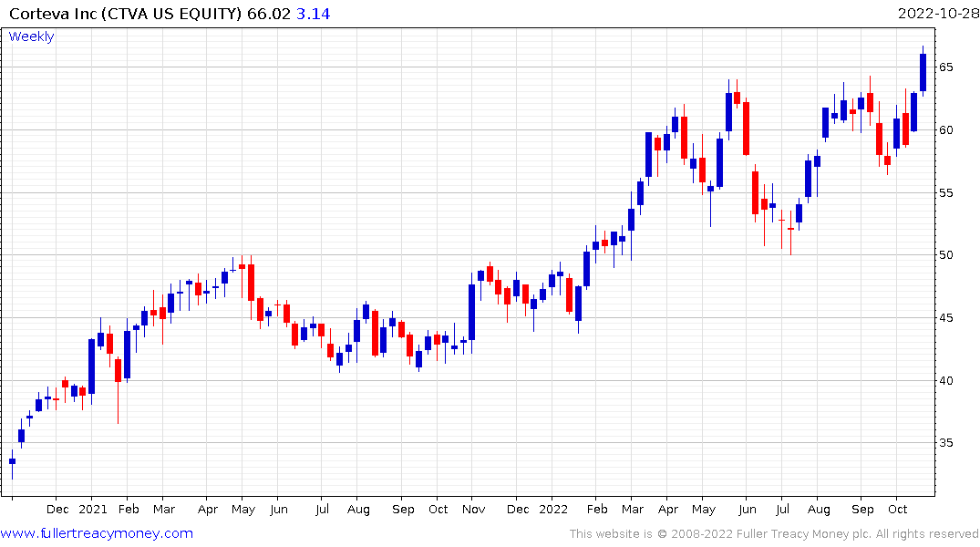Click the May label right of 2022
Image resolution: width=980 pixels, height=547 pixels.
(704, 510)
